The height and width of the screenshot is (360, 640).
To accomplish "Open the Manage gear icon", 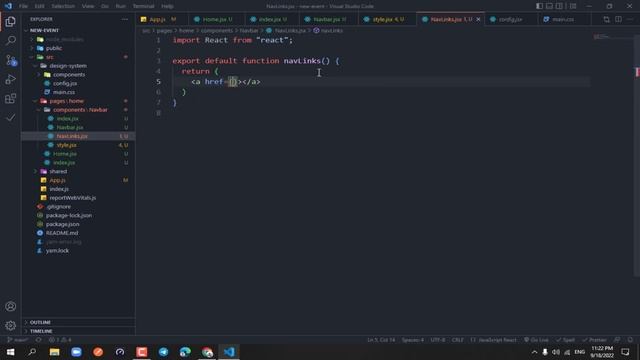I will pyautogui.click(x=11, y=326).
